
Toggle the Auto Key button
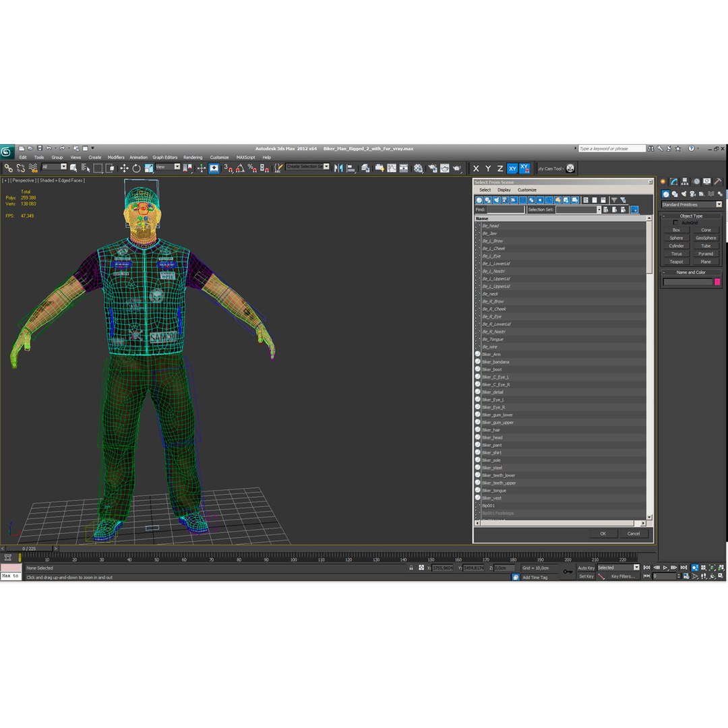(586, 568)
